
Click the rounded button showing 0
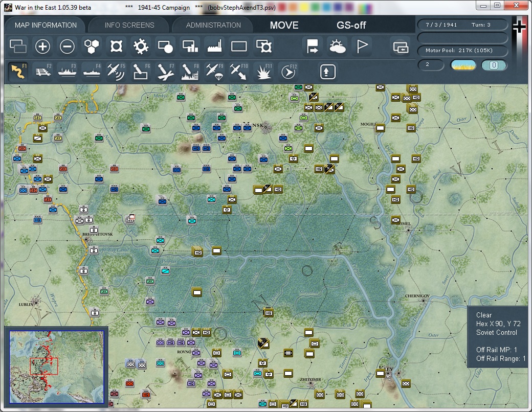tap(494, 65)
